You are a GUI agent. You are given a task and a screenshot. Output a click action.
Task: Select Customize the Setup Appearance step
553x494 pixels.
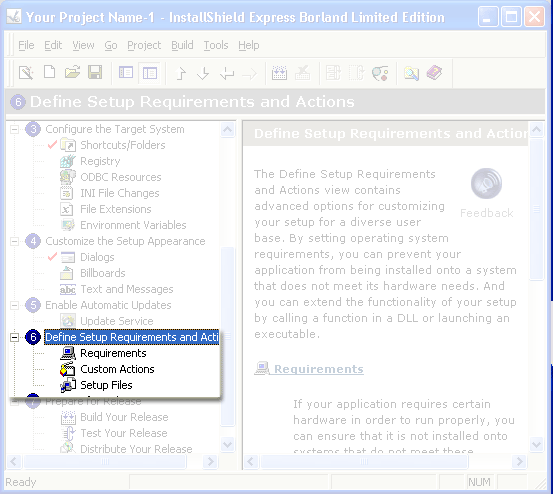point(125,241)
